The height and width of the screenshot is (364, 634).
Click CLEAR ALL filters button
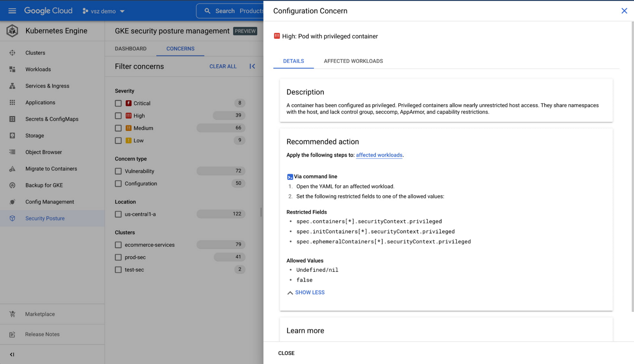tap(223, 66)
